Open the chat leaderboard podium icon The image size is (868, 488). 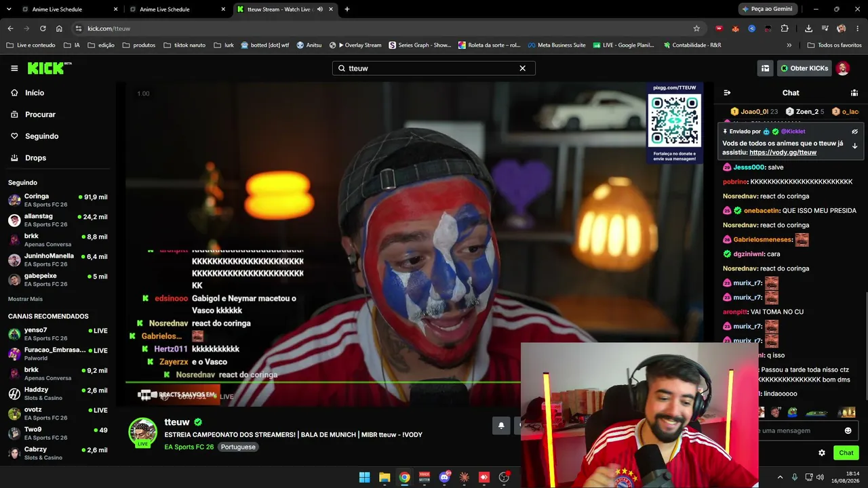coord(854,93)
